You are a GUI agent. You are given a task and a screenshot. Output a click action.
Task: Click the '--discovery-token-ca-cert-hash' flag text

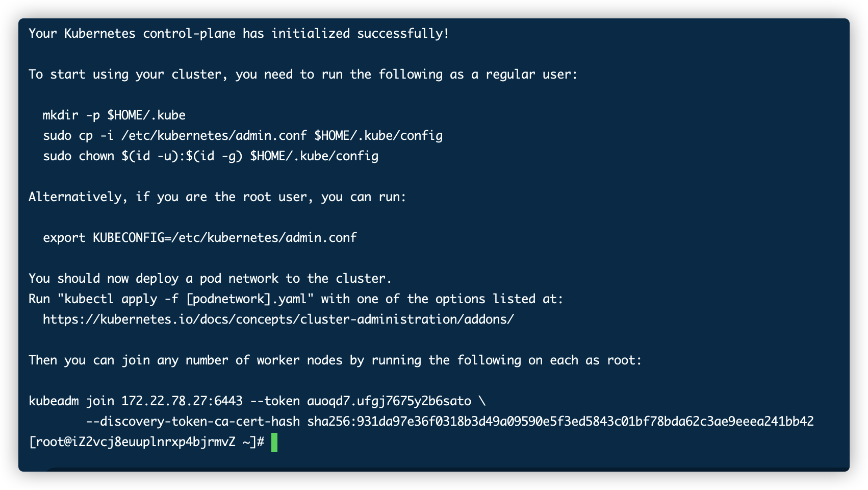[193, 422]
